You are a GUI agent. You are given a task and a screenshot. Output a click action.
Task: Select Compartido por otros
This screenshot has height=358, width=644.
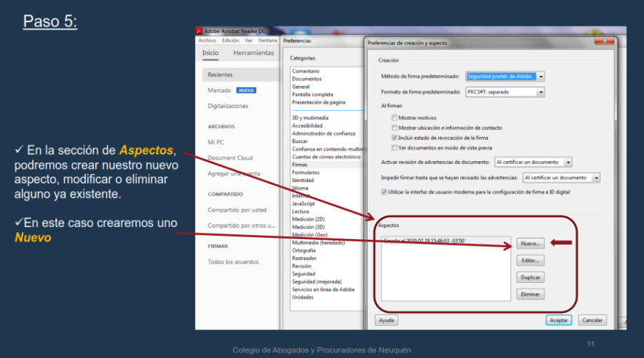(241, 226)
